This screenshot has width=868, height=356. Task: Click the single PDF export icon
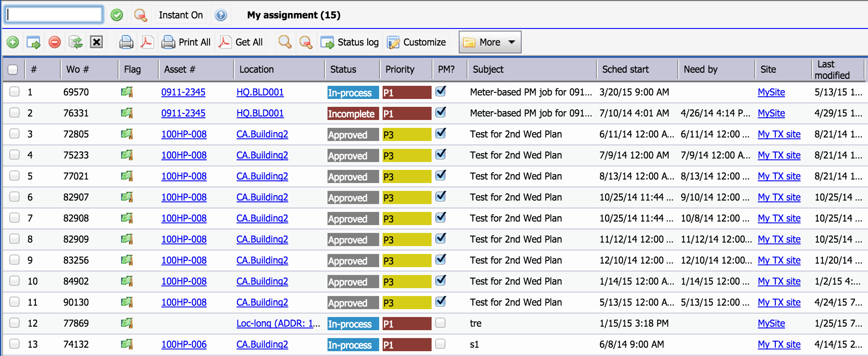click(147, 42)
